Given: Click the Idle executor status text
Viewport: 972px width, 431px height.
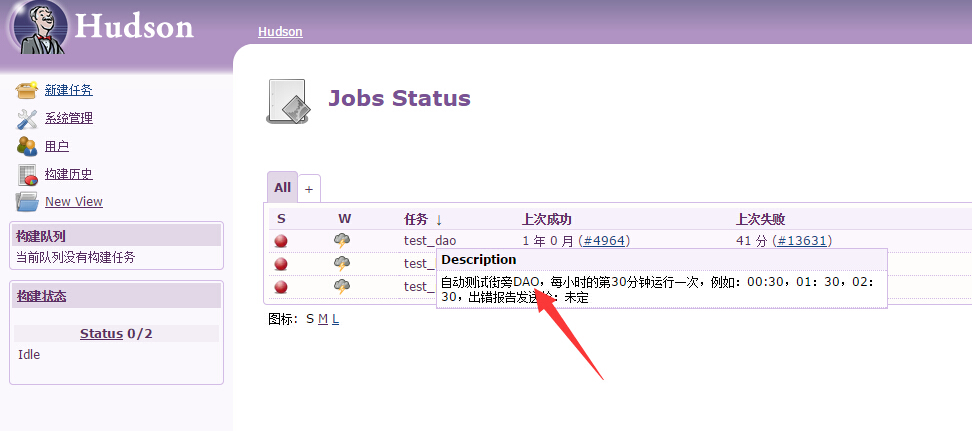Looking at the screenshot, I should (29, 355).
